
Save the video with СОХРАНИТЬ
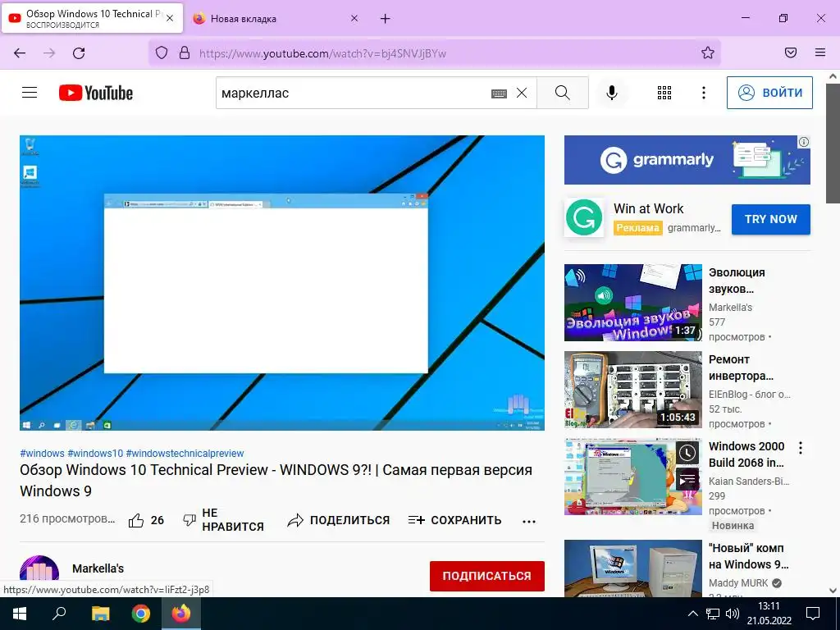(x=454, y=520)
